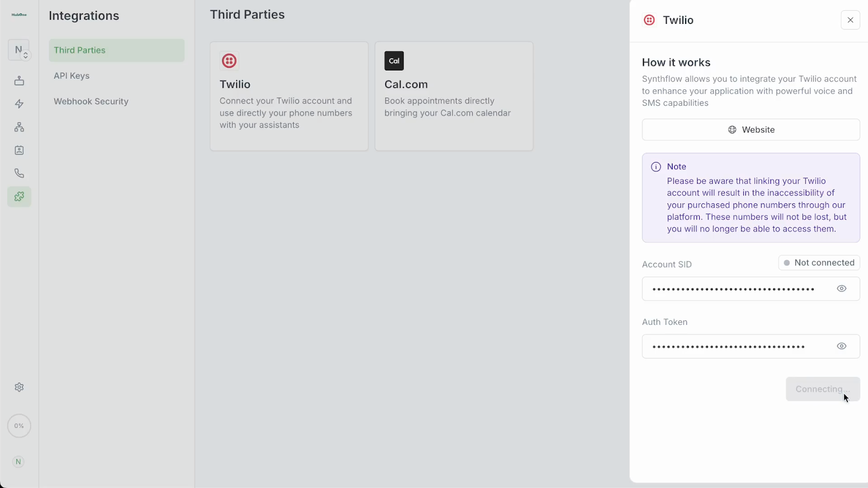Image resolution: width=868 pixels, height=488 pixels.
Task: Select the API Keys menu item
Action: [72, 76]
